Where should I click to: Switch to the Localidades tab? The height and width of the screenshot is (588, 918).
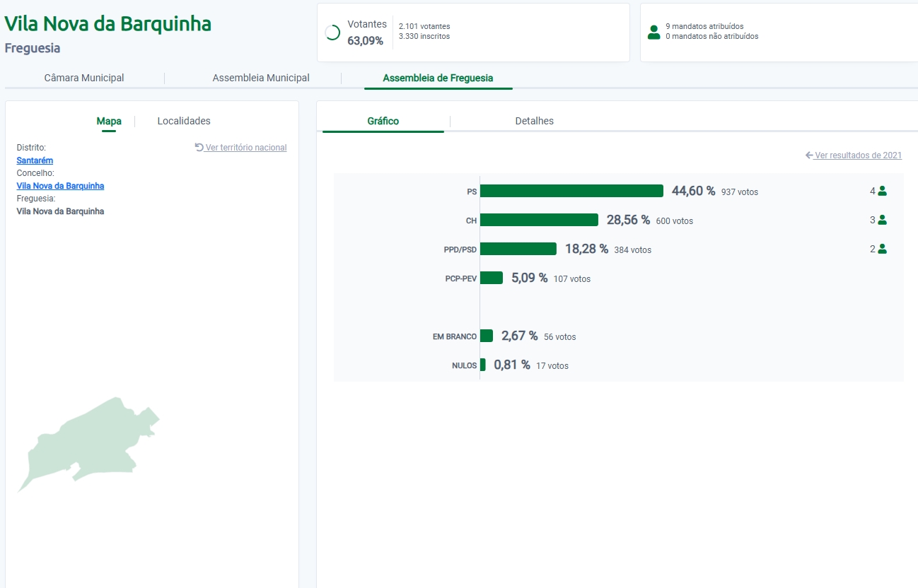[x=184, y=121]
